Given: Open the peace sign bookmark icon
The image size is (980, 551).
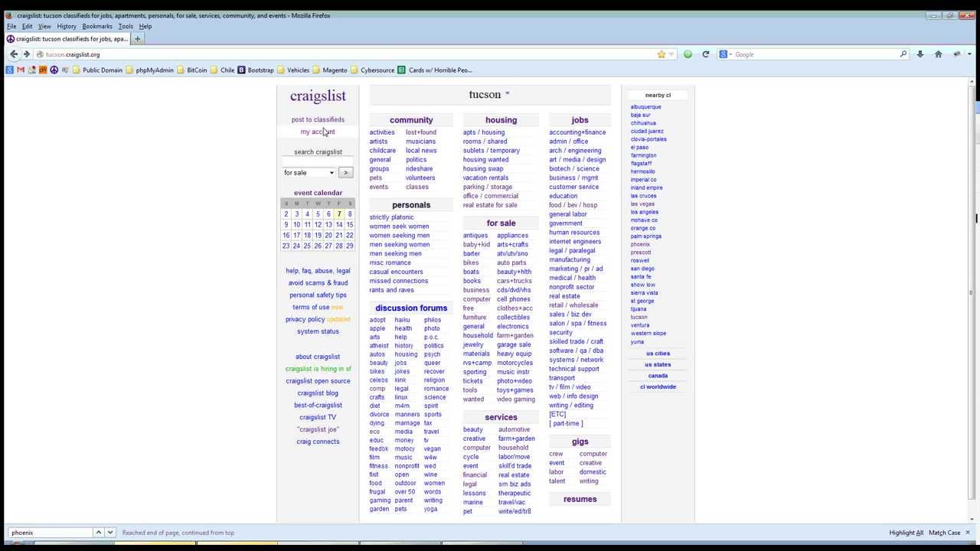Looking at the screenshot, I should (54, 70).
